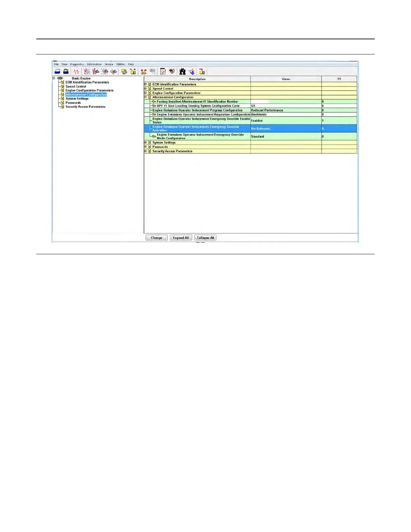Select Security Access Parameters in left tree
This screenshot has height=532, width=411.
point(86,107)
